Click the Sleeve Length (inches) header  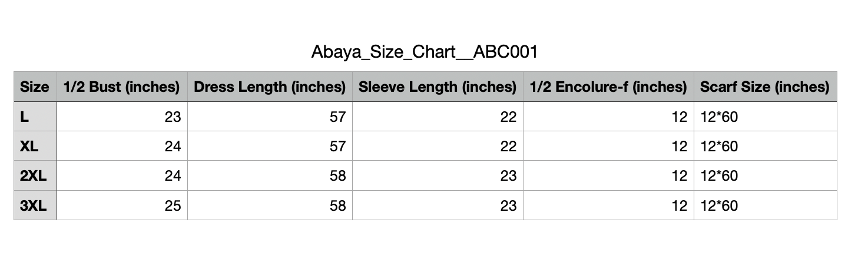tap(438, 87)
